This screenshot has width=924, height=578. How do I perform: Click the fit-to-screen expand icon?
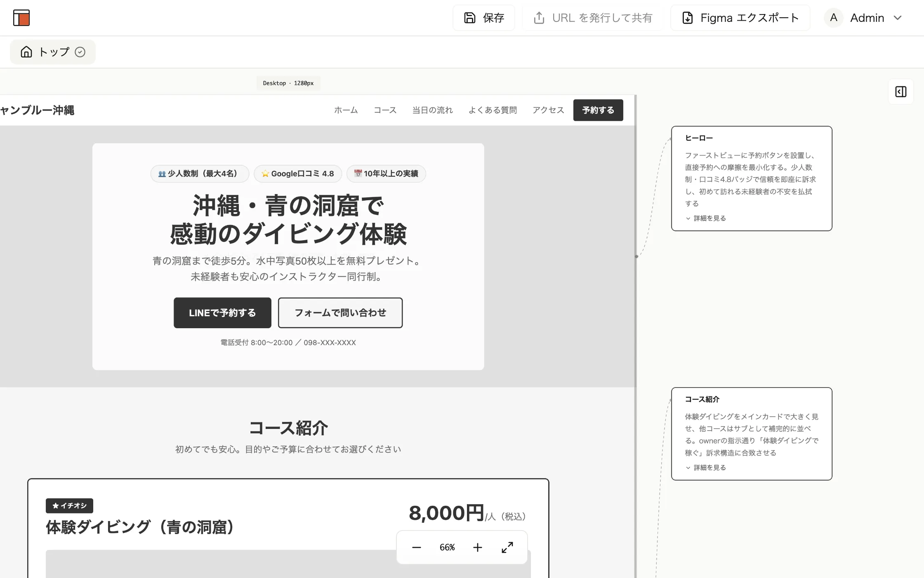tap(507, 547)
